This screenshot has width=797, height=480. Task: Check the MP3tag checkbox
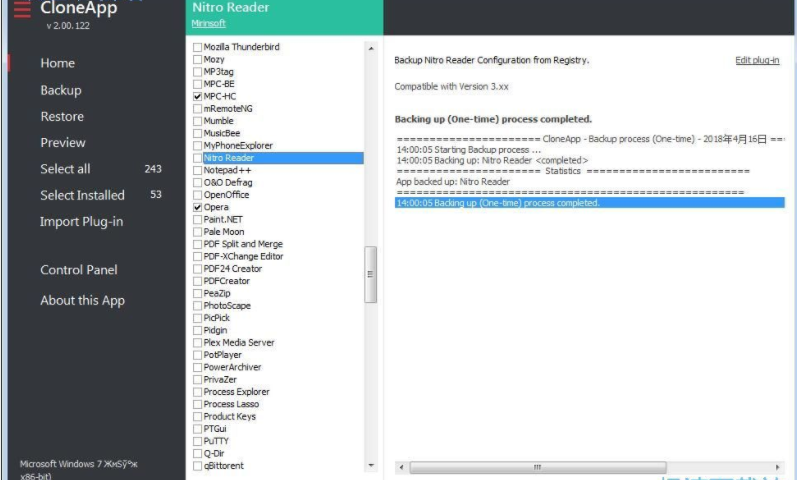pyautogui.click(x=198, y=72)
